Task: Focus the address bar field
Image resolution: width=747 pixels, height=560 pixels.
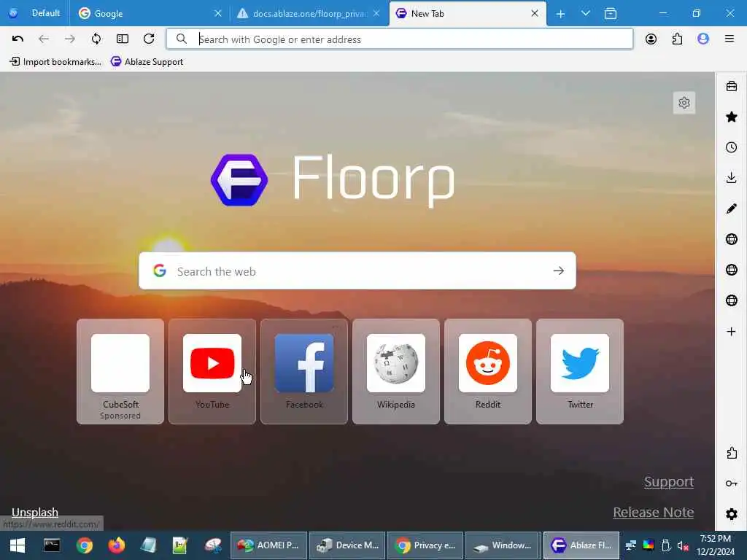Action: point(399,39)
